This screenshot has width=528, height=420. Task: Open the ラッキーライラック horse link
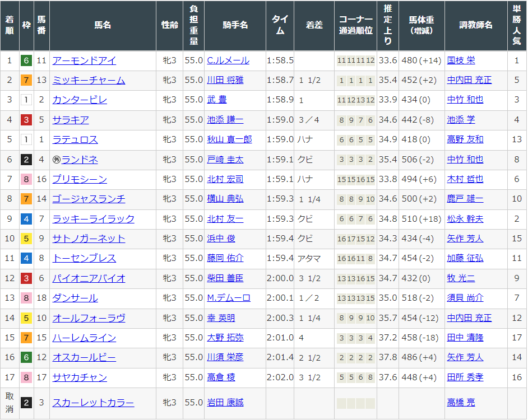pyautogui.click(x=93, y=219)
